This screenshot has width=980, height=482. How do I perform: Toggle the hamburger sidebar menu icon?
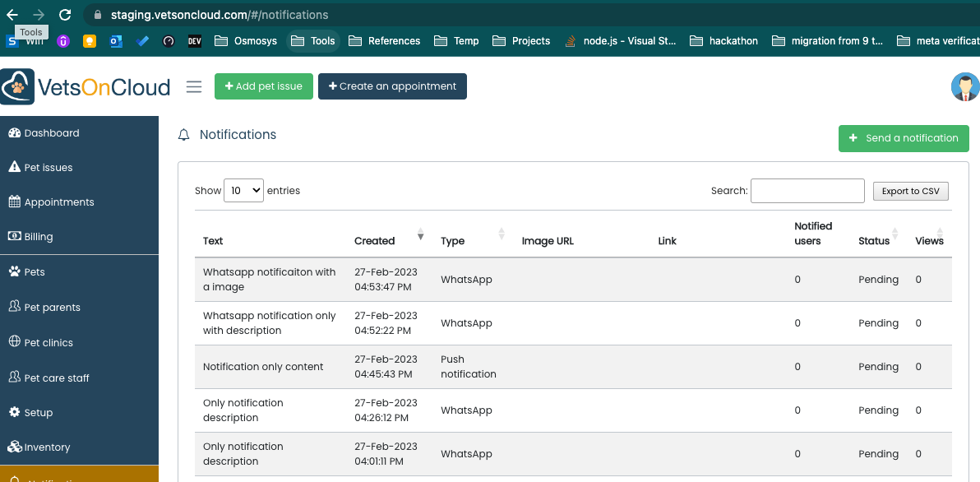(x=194, y=87)
